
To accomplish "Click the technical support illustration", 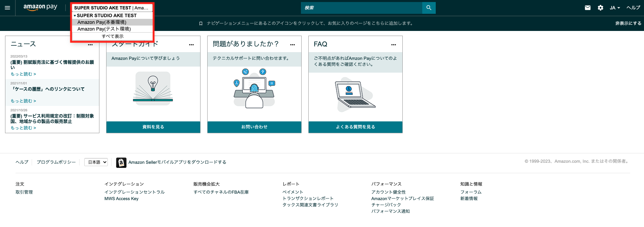I will coord(254,88).
